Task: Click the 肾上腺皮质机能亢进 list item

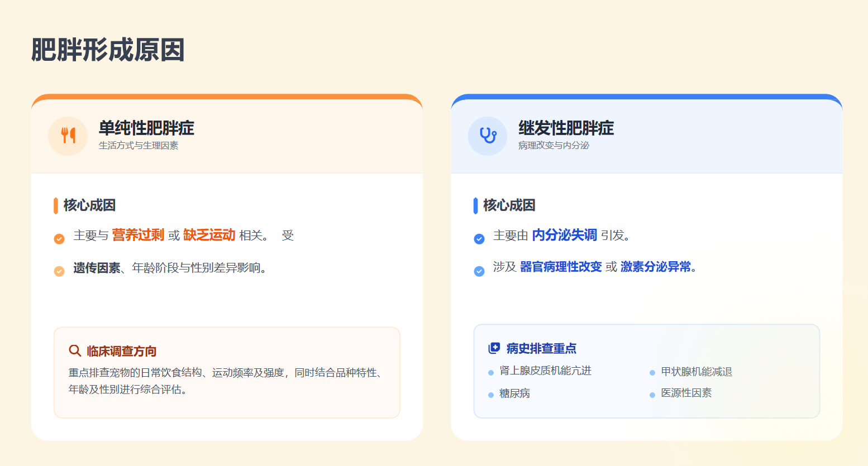Action: click(x=545, y=371)
